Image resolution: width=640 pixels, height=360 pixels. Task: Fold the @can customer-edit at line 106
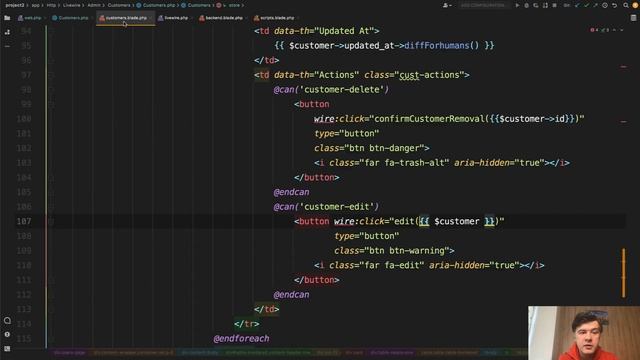click(x=51, y=207)
